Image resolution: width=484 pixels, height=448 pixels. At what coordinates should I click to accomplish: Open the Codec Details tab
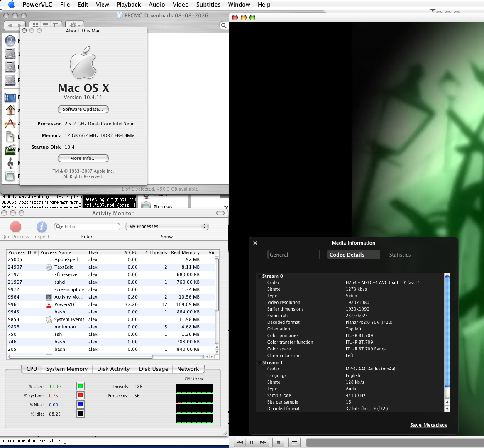click(x=353, y=255)
